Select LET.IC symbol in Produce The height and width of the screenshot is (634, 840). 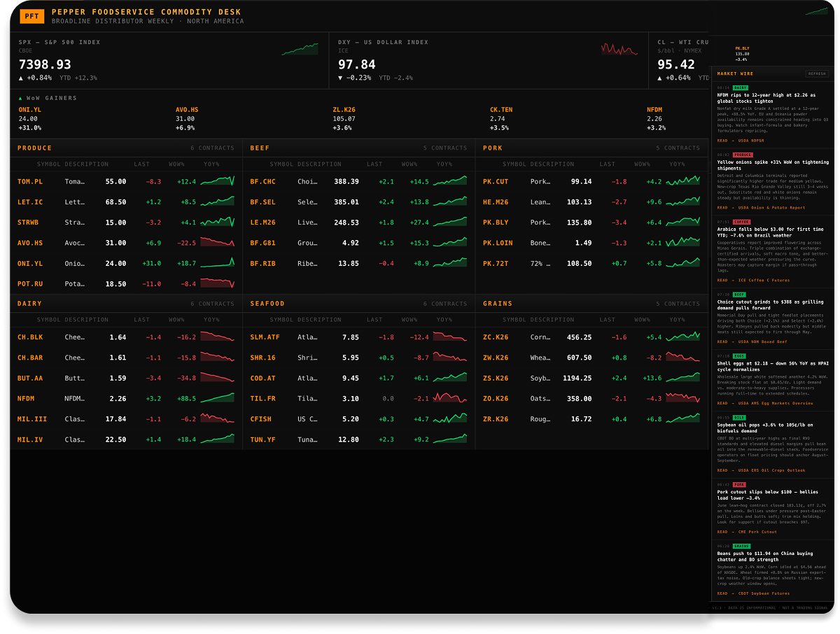coord(30,202)
